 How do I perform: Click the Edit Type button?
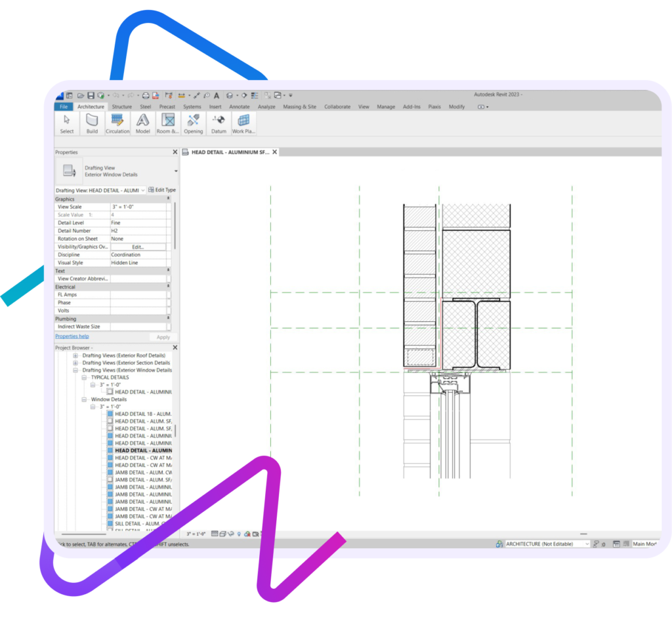coord(161,190)
